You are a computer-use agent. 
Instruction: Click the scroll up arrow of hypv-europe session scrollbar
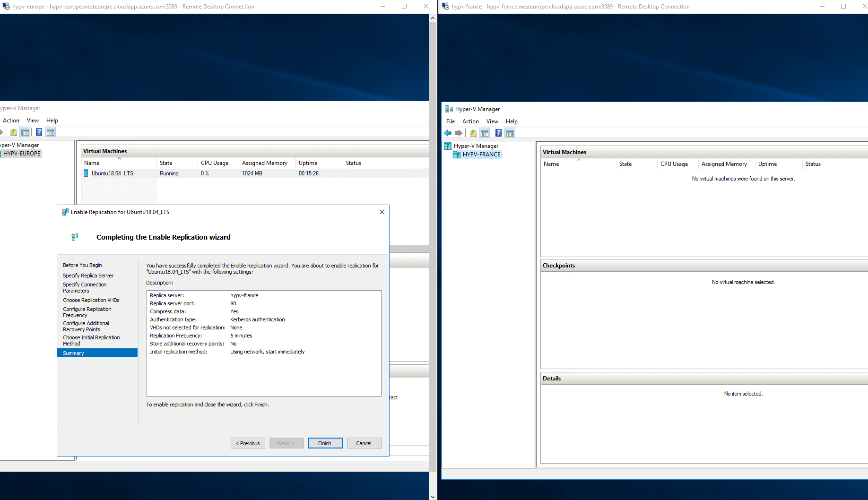click(x=433, y=18)
